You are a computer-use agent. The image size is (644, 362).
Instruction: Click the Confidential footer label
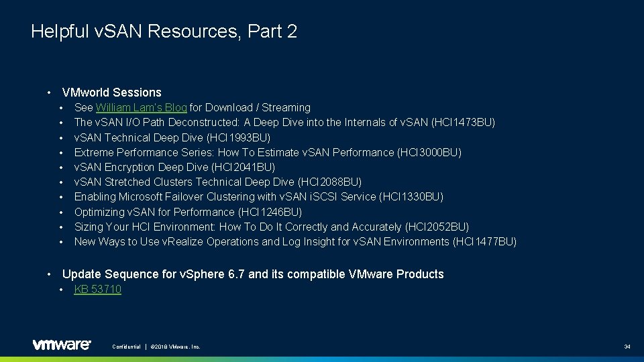click(x=127, y=347)
